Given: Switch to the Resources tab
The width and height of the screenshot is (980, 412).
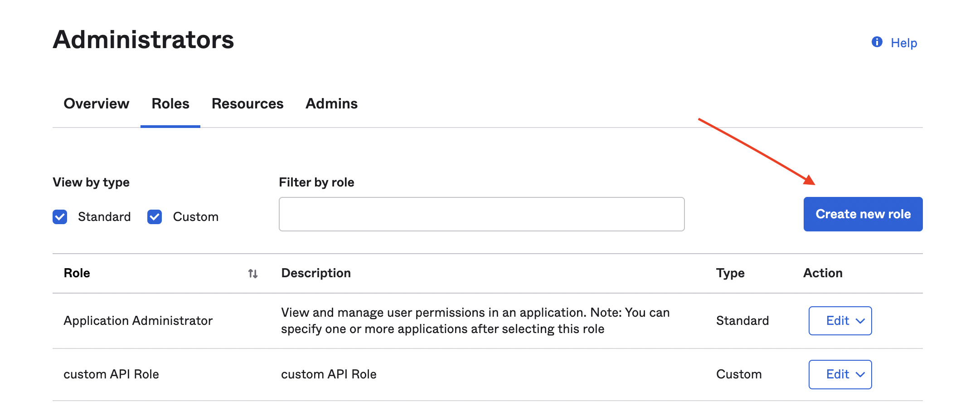Looking at the screenshot, I should (247, 103).
